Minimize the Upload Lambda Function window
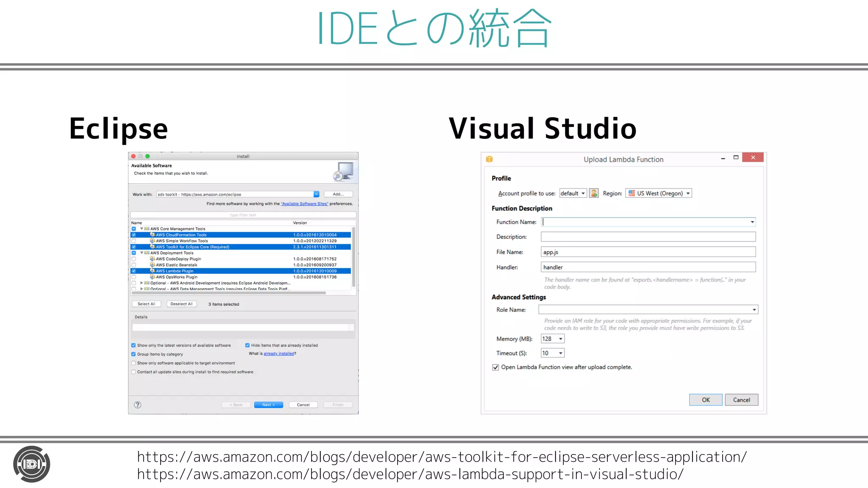The height and width of the screenshot is (488, 868). [x=723, y=158]
